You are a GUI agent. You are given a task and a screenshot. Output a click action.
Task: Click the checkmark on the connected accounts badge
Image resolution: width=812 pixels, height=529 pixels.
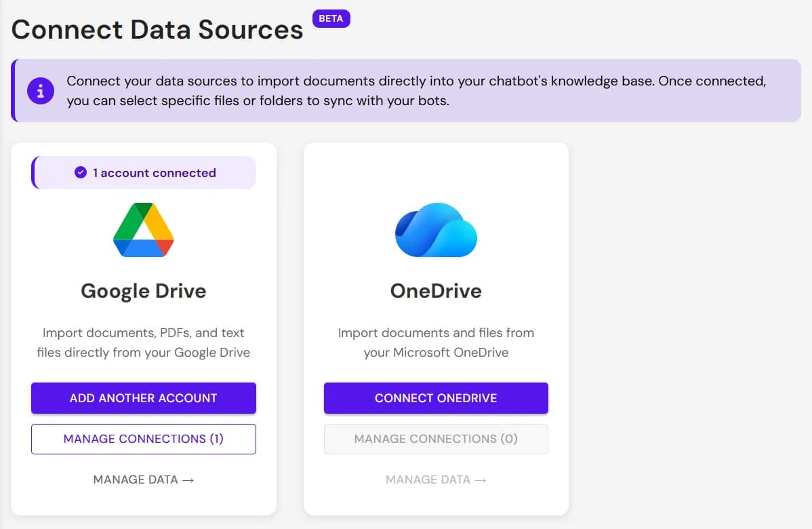82,172
